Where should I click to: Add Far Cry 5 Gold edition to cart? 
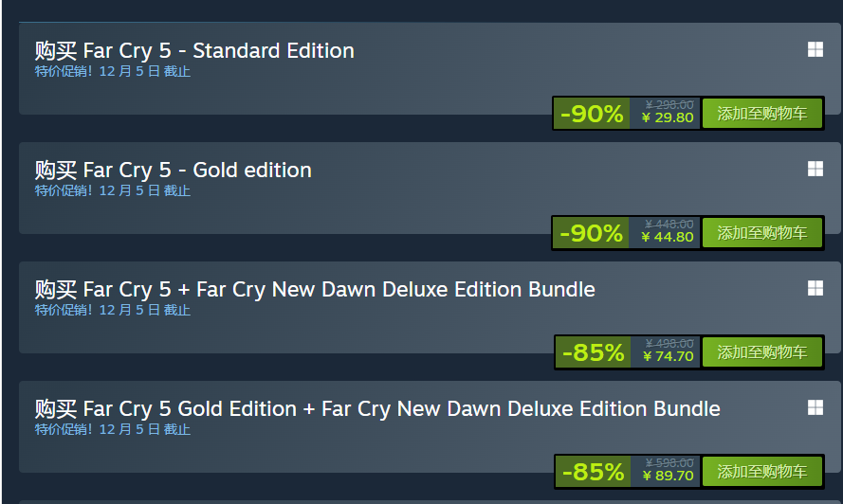[x=762, y=233]
